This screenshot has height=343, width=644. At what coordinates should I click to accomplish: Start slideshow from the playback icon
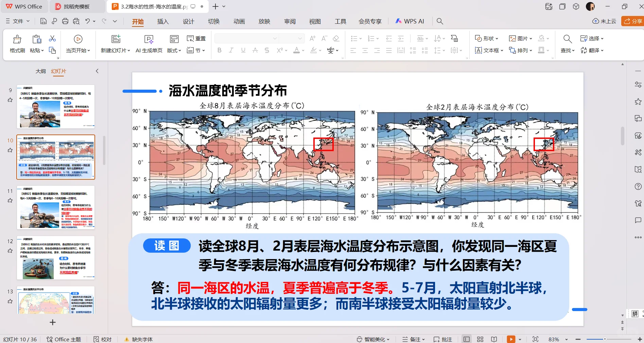[511, 339]
